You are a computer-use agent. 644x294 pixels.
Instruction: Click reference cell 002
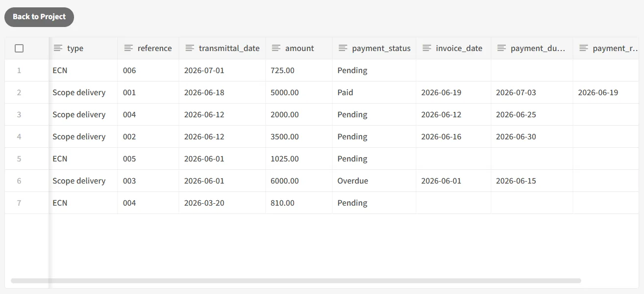[x=149, y=136]
